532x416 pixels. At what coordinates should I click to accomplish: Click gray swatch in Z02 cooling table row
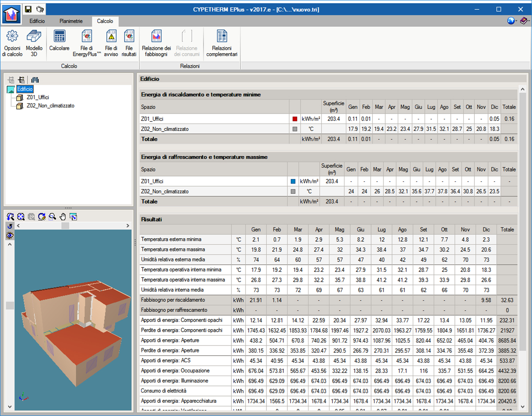tap(293, 192)
